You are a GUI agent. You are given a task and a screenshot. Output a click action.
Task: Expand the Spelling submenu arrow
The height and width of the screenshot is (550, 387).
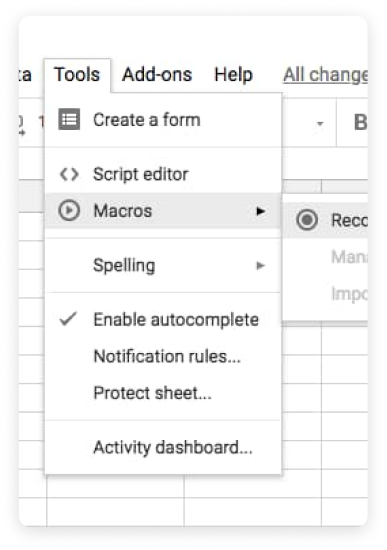(x=260, y=266)
